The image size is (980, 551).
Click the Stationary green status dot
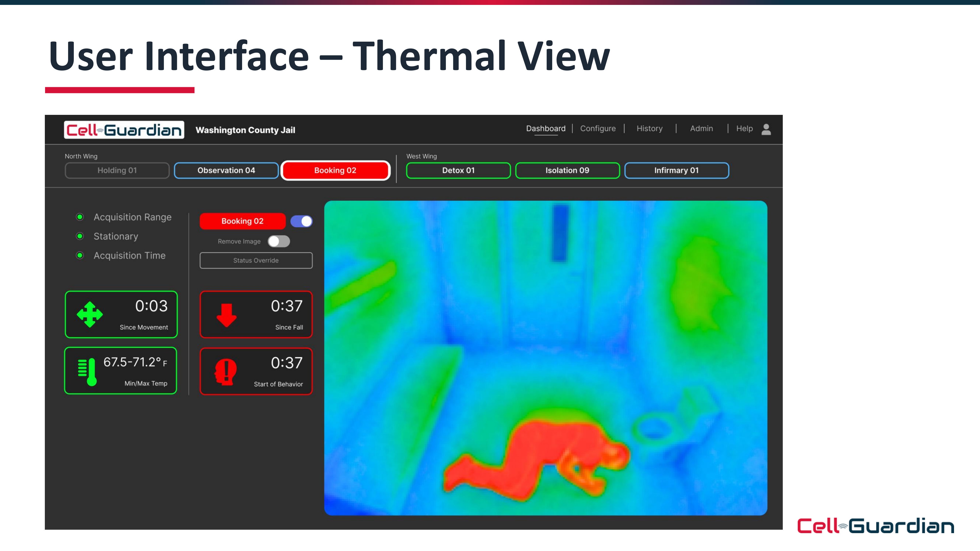pos(80,236)
